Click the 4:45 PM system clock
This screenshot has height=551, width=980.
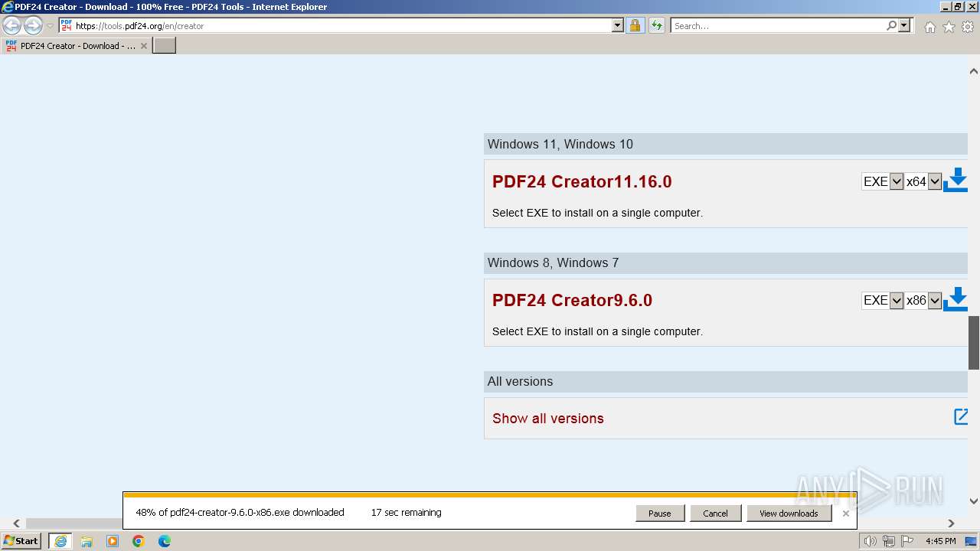point(940,541)
